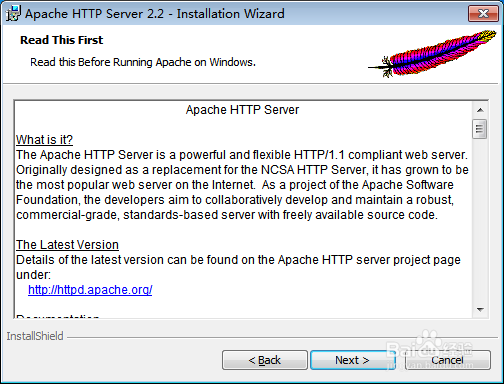
Task: Open the http://httpd.apache.org/ link
Action: pos(90,290)
